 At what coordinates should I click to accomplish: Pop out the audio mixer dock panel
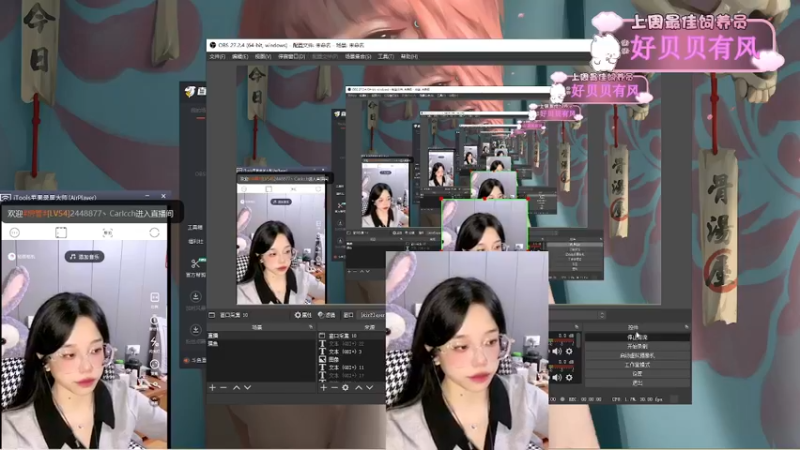click(x=577, y=327)
